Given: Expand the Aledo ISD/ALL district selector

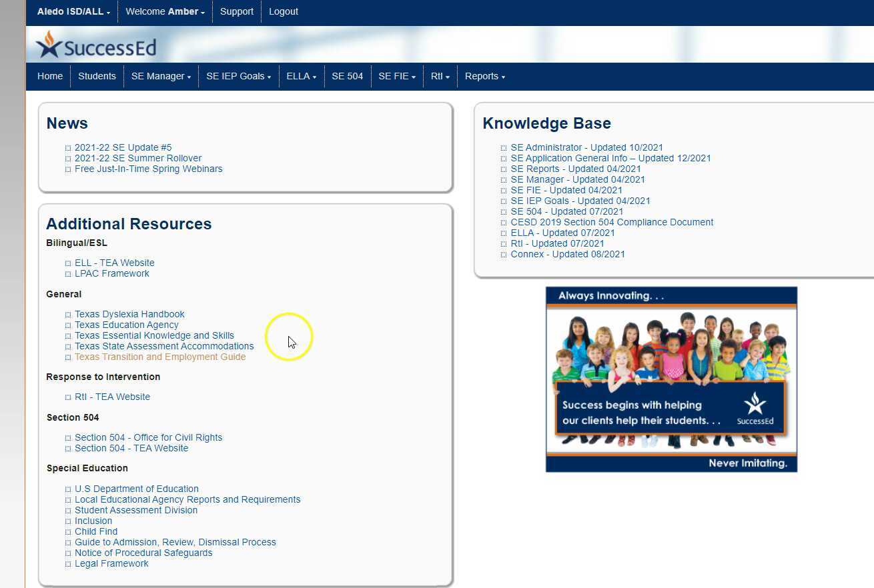Looking at the screenshot, I should click(x=72, y=11).
